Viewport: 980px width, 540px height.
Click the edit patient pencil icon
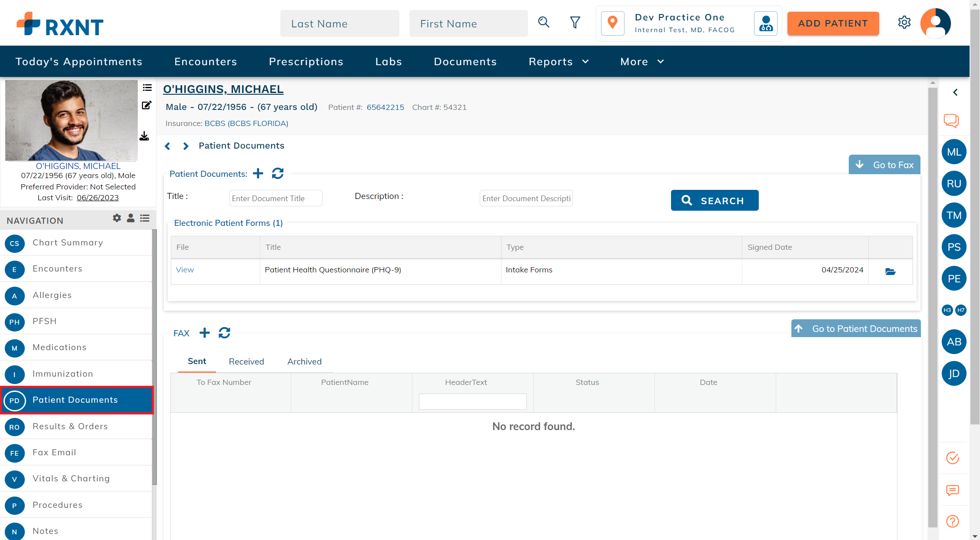146,105
